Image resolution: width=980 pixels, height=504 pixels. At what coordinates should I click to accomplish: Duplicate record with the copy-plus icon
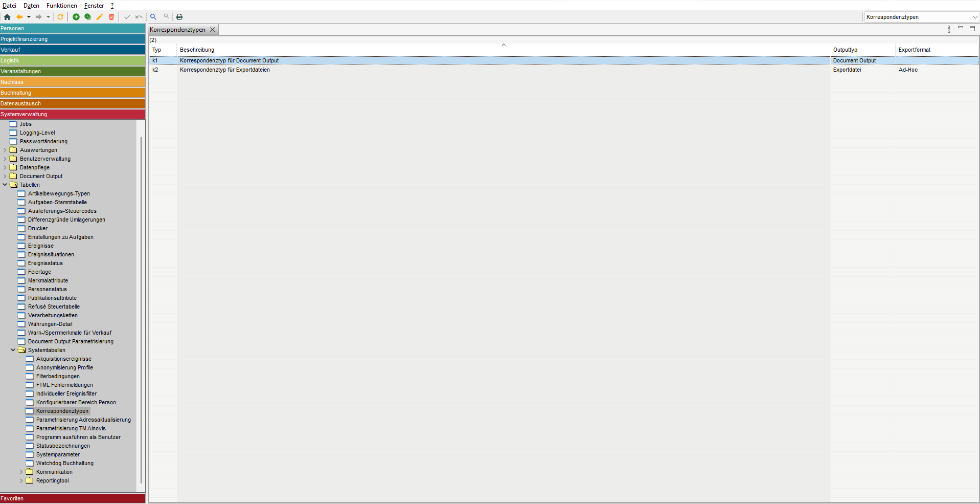tap(88, 17)
